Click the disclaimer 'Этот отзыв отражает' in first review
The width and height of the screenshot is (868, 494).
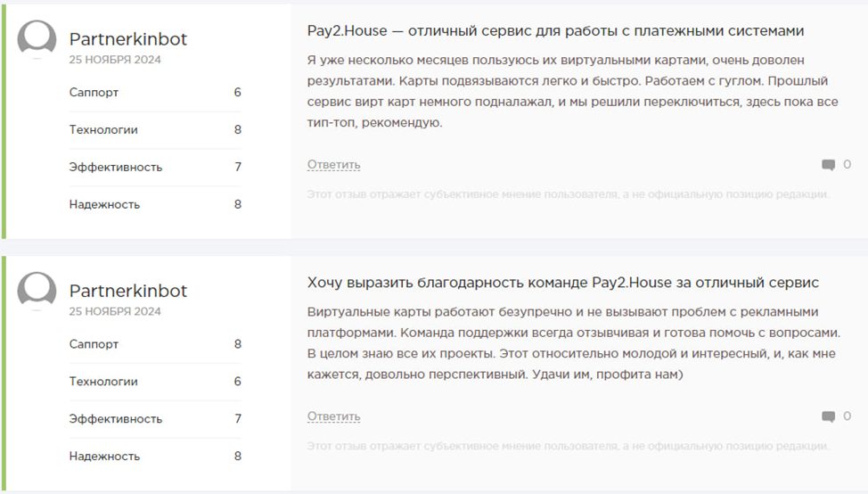tap(568, 194)
